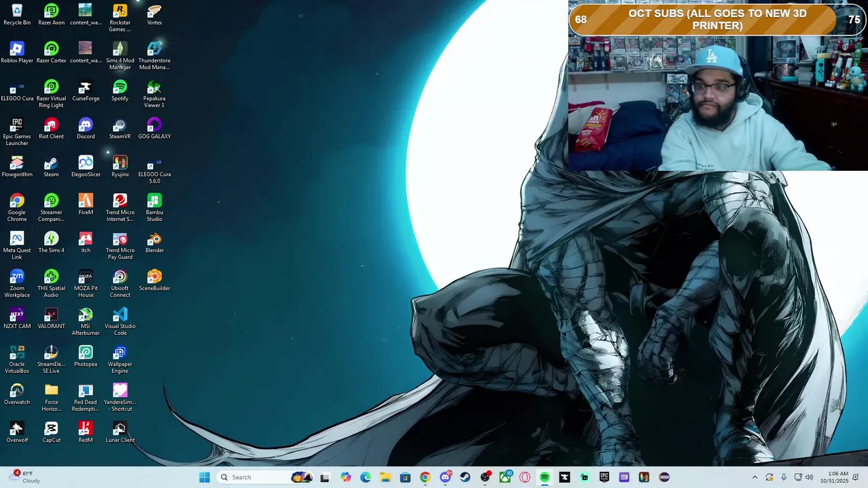Open SceneBuilder desktop icon
868x488 pixels.
coord(155,281)
